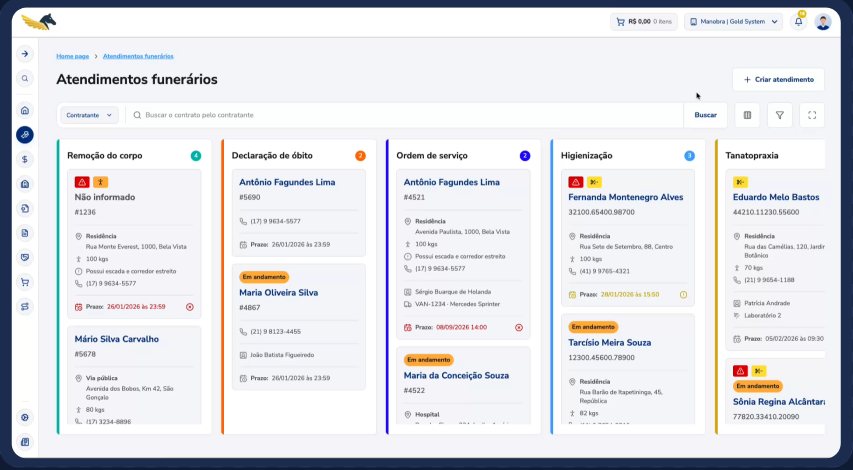Image resolution: width=853 pixels, height=470 pixels.
Task: Open Antônio Fagundes Lima card #5690
Action: click(x=299, y=213)
